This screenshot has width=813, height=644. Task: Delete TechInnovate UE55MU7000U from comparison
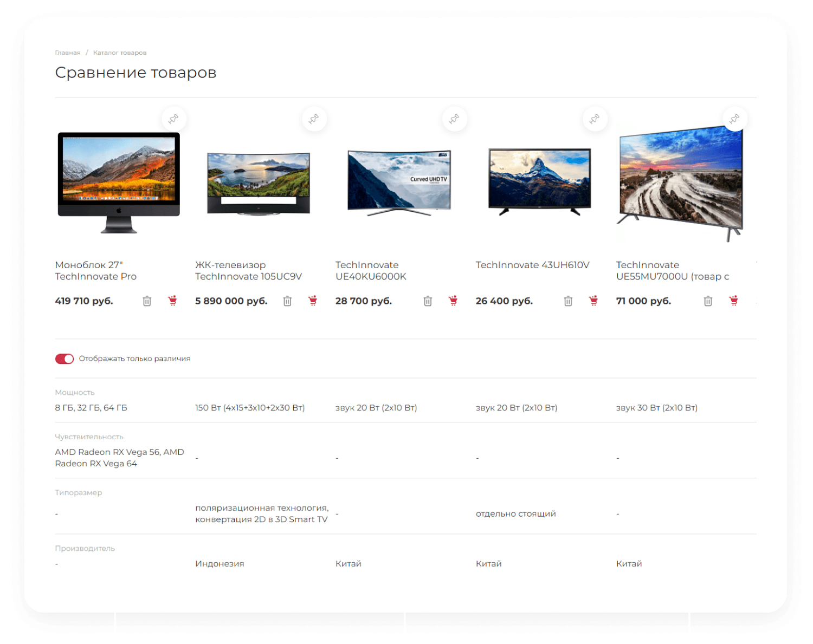pyautogui.click(x=707, y=301)
